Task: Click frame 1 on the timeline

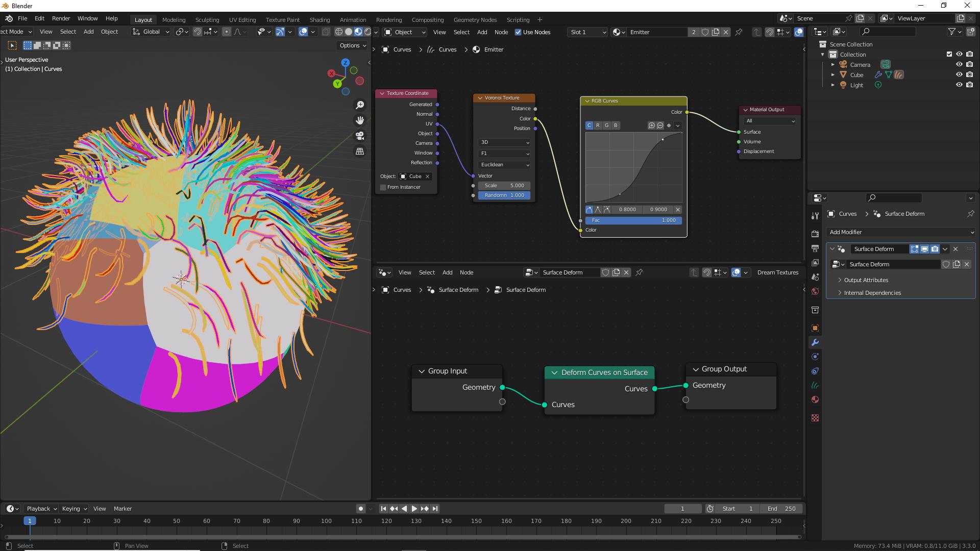Action: 30,520
